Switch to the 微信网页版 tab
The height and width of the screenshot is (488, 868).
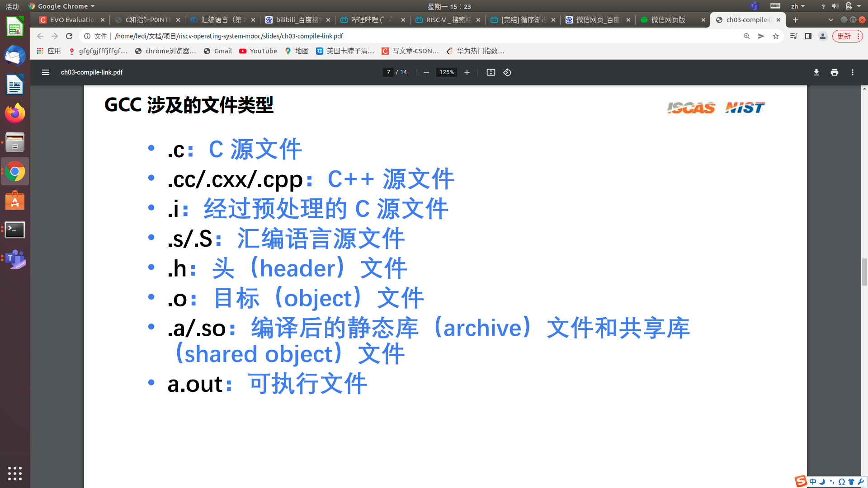click(673, 20)
